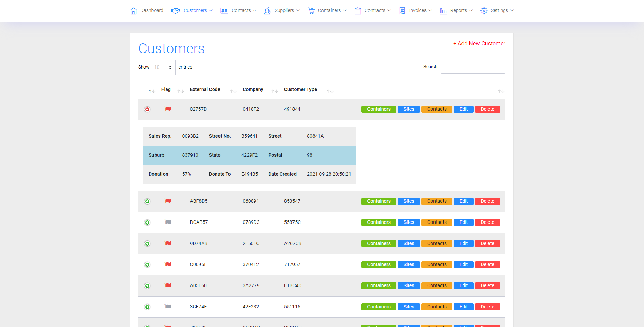Click the Add New Customer link

tap(479, 43)
